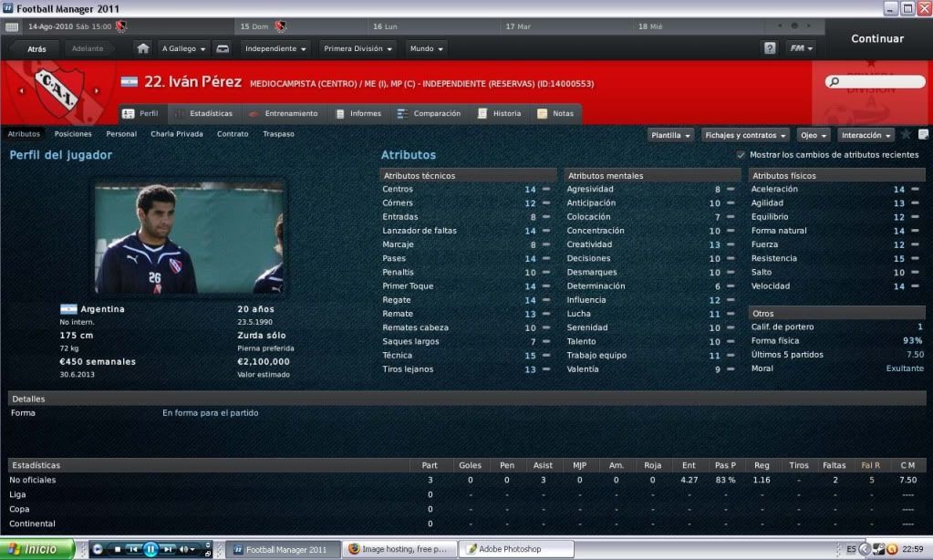Show the next player with the right arrow
Viewport: 933px width, 560px height.
97,91
